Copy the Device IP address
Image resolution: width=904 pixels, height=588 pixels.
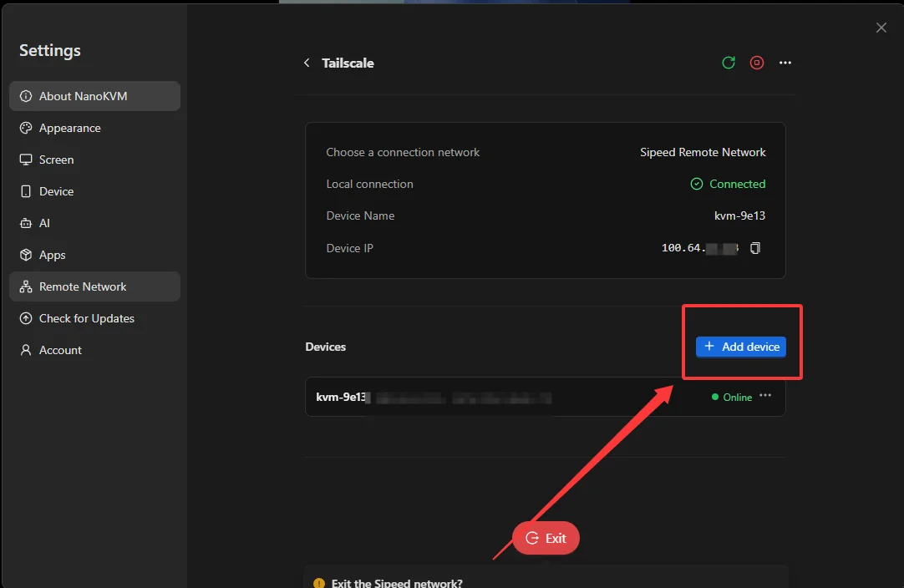pos(755,248)
